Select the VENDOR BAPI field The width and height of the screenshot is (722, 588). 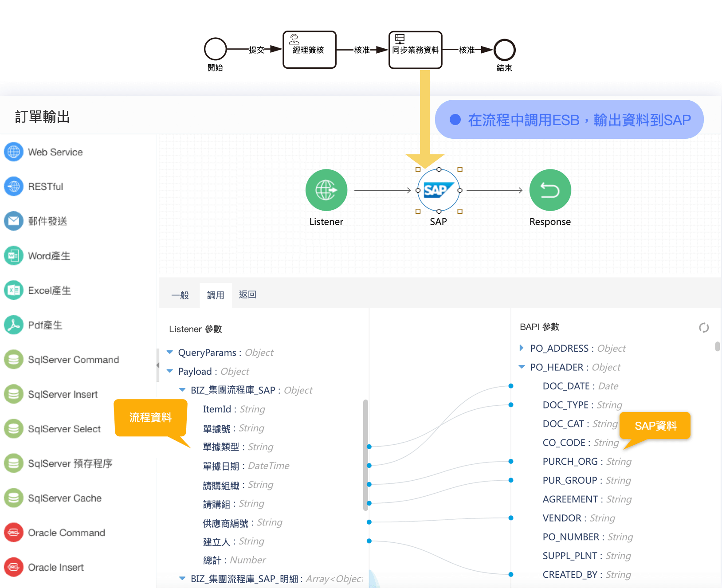coord(579,518)
